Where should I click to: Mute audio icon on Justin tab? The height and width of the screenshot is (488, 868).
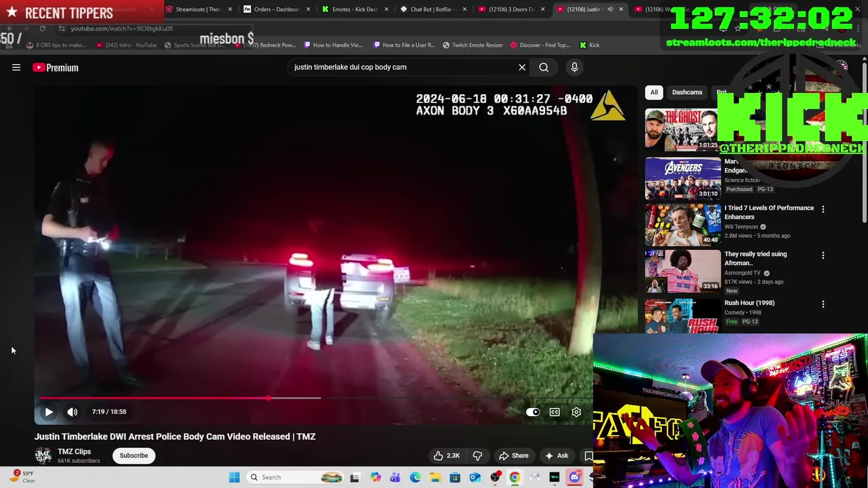(x=610, y=9)
